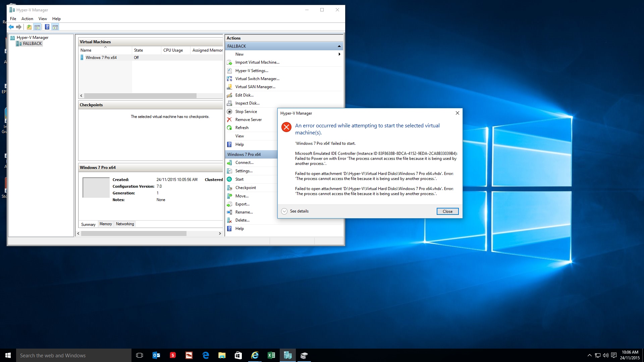The width and height of the screenshot is (644, 362).
Task: Open Hyper-V Settings menu item
Action: click(251, 70)
